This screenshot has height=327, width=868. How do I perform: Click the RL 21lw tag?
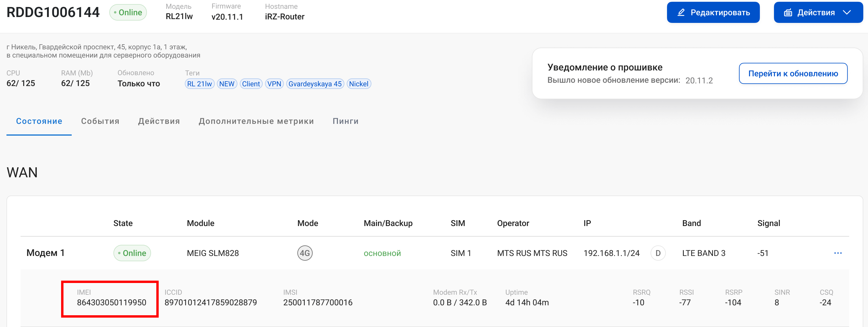200,84
